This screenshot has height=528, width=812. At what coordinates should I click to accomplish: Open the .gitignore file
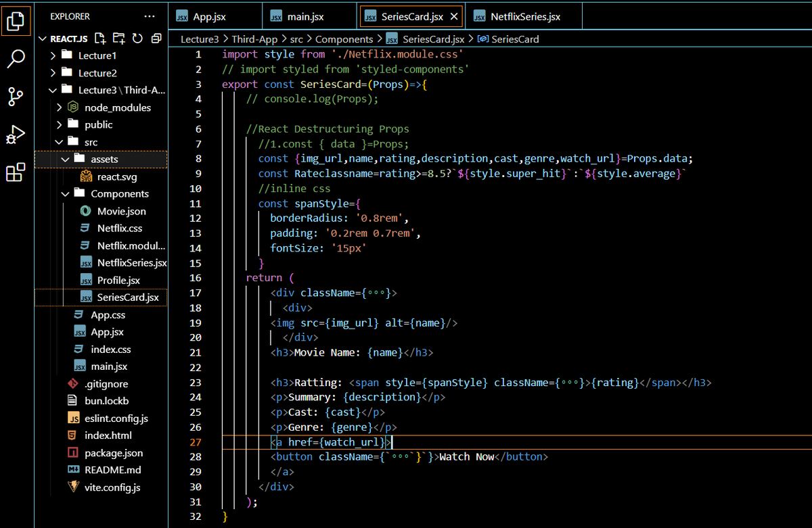click(x=106, y=384)
